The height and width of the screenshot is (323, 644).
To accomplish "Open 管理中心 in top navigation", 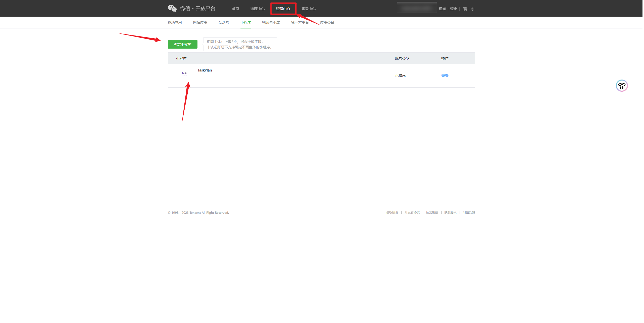I will (283, 9).
